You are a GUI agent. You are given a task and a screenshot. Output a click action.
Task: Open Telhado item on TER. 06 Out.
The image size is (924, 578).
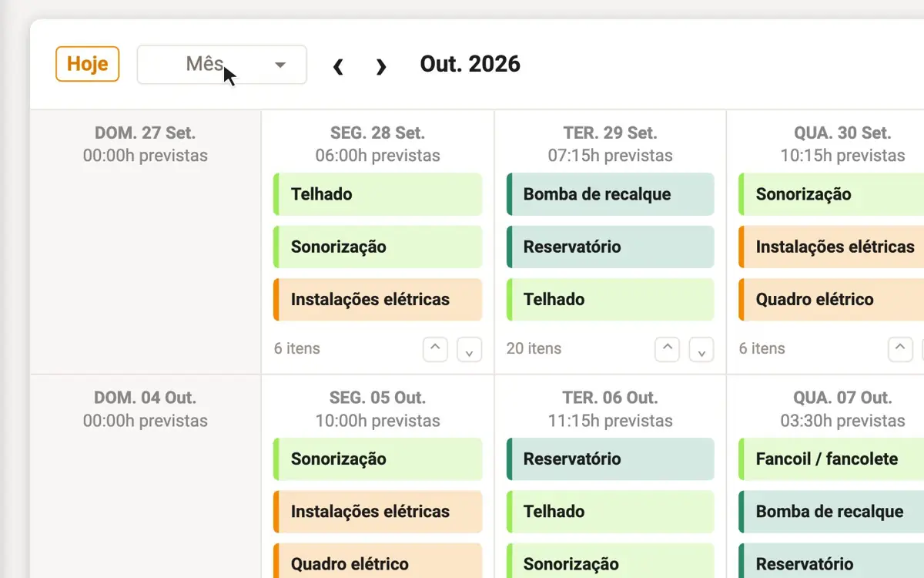click(610, 512)
